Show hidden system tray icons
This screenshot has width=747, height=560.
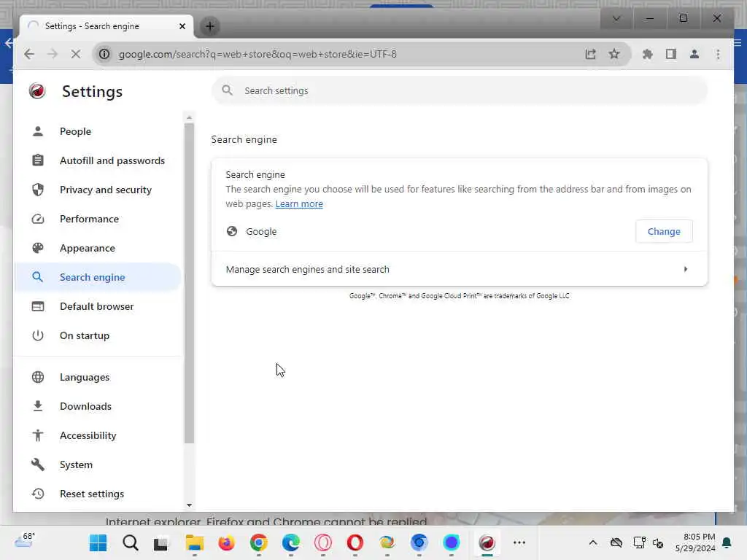592,542
